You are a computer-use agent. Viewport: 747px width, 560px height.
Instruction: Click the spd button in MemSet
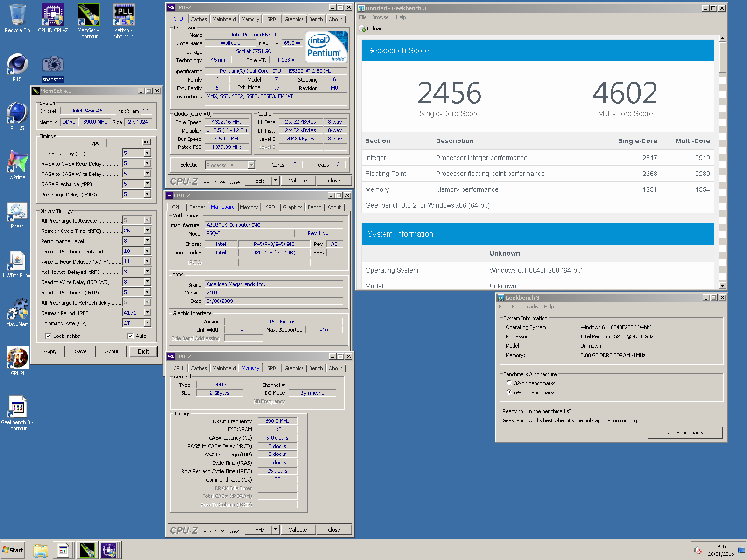[x=96, y=143]
